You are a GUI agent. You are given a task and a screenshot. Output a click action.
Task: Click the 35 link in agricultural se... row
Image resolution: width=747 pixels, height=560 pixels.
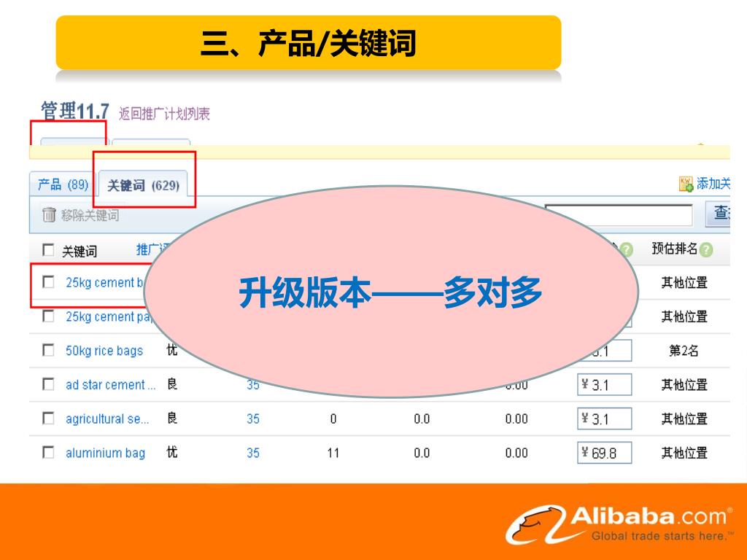(253, 419)
